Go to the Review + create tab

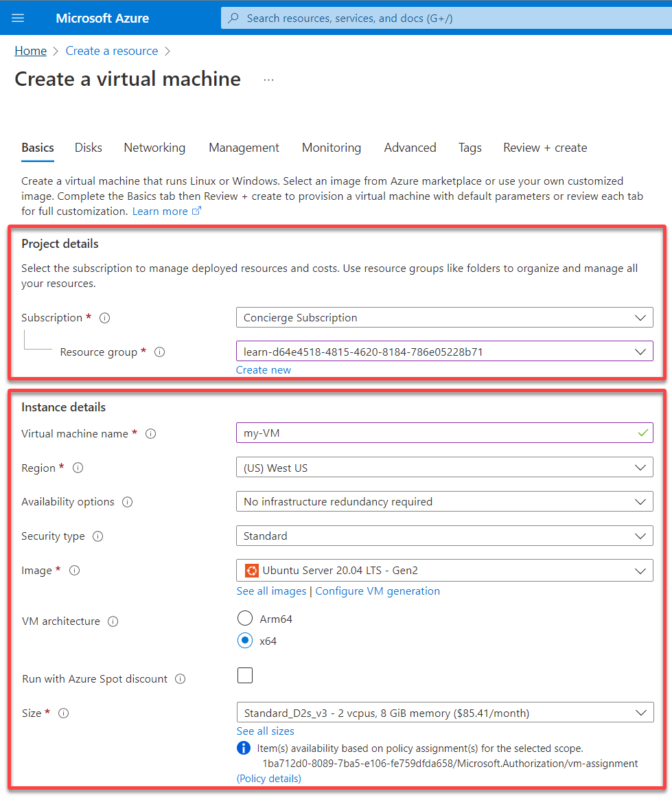pos(545,148)
